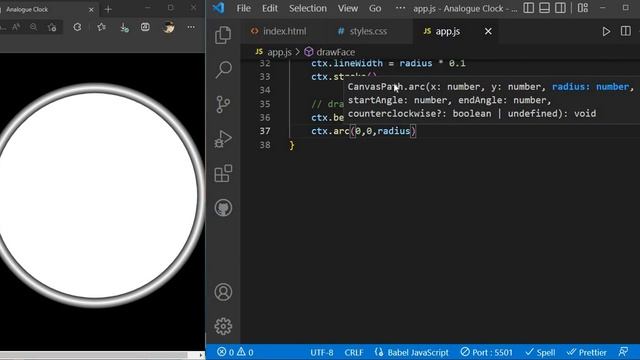
Task: Change the CRLF end of line sequence
Action: (x=353, y=353)
